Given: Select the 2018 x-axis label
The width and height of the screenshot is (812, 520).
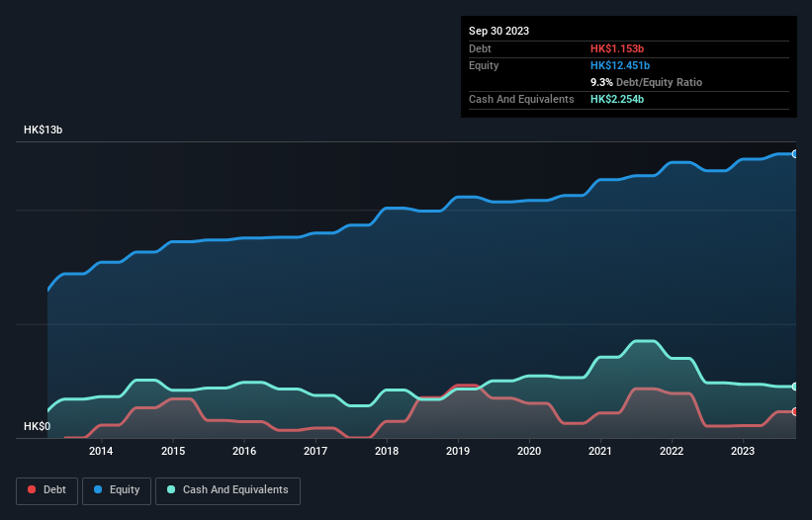Looking at the screenshot, I should pyautogui.click(x=387, y=451).
